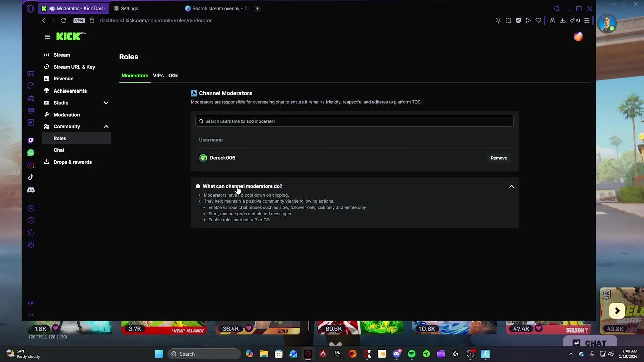Open Opera sidebar extensions cube icon
This screenshot has width=644, height=362.
pos(31,233)
